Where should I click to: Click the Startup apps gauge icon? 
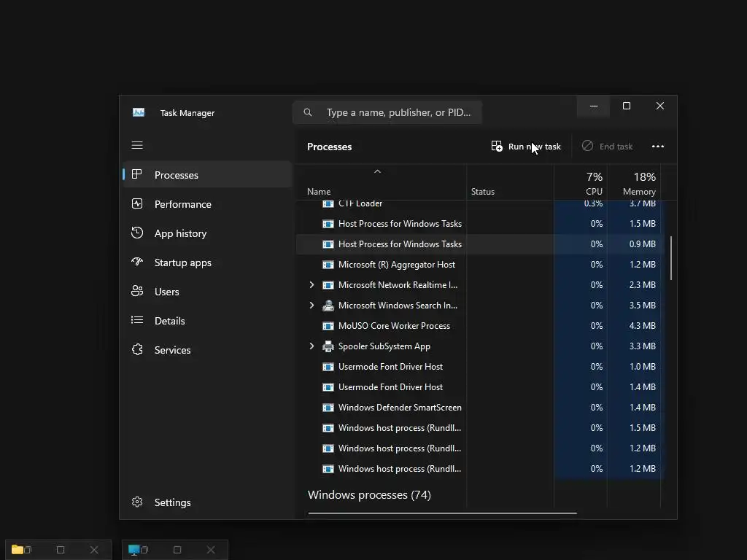click(136, 262)
